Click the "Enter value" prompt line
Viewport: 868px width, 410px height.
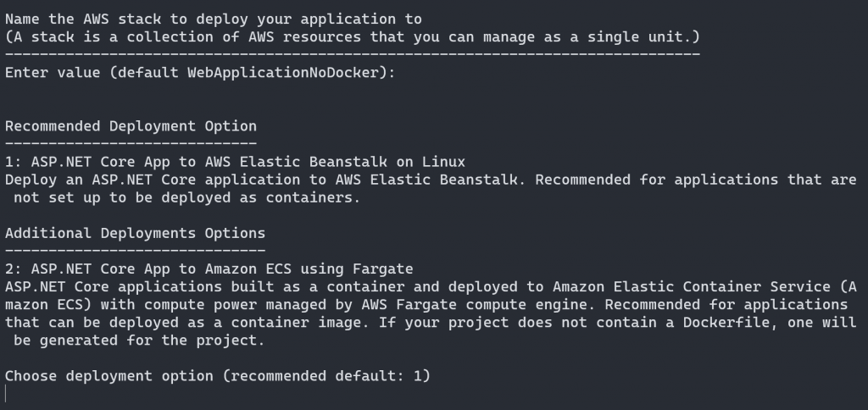200,73
